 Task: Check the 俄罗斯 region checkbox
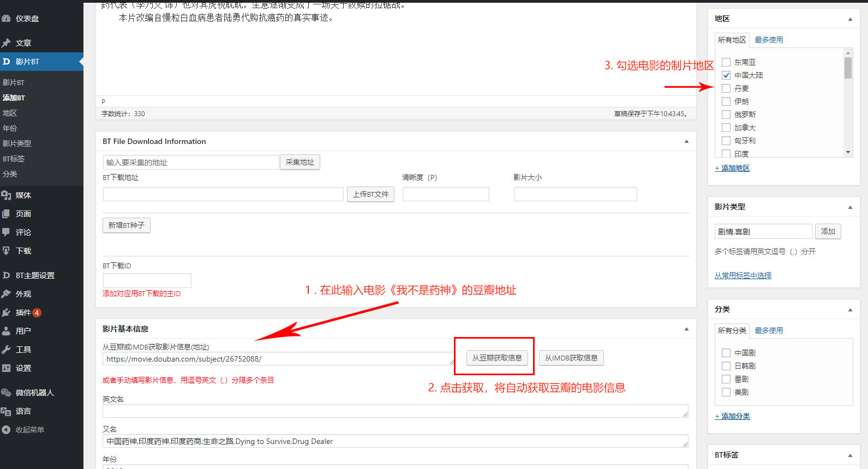point(726,115)
